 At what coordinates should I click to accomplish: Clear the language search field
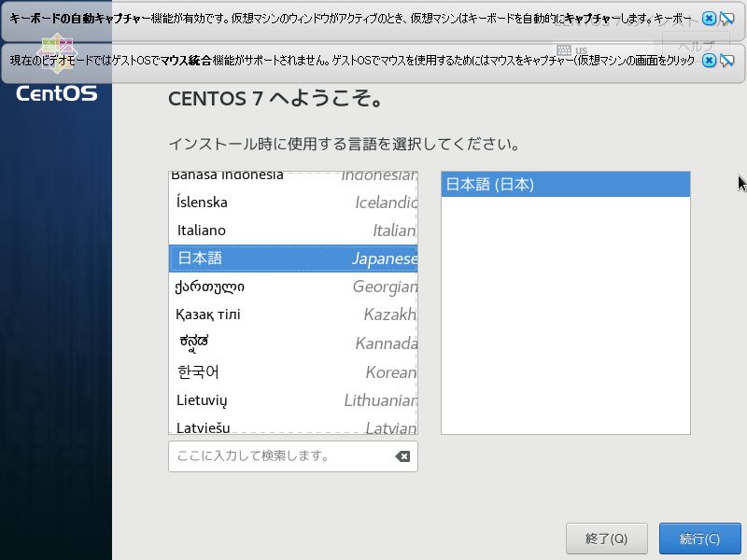[402, 455]
